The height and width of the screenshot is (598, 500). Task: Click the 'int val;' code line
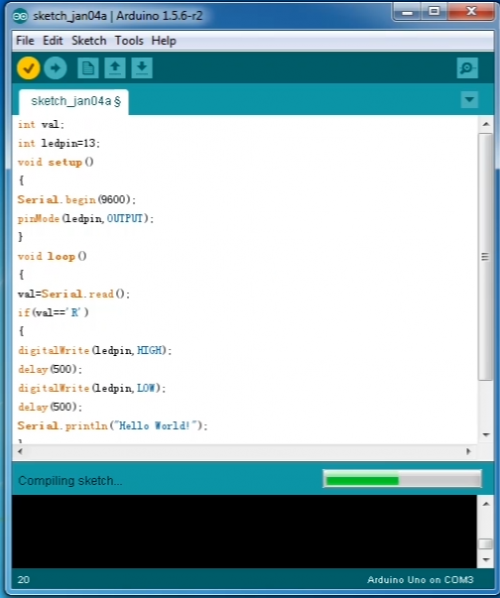pos(41,124)
